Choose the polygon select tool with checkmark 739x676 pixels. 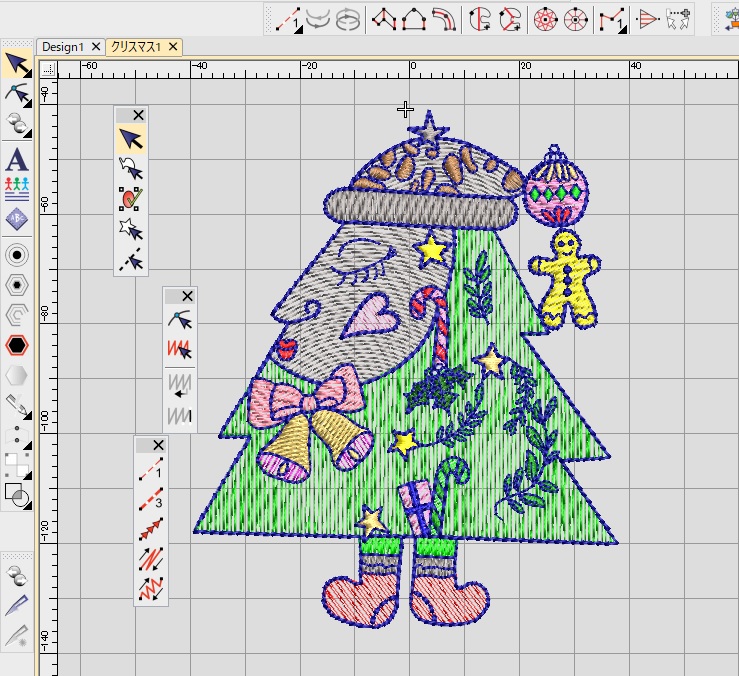pos(131,199)
